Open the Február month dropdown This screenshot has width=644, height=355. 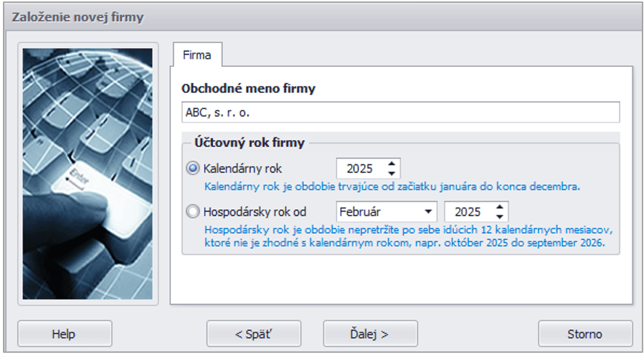[x=427, y=212]
